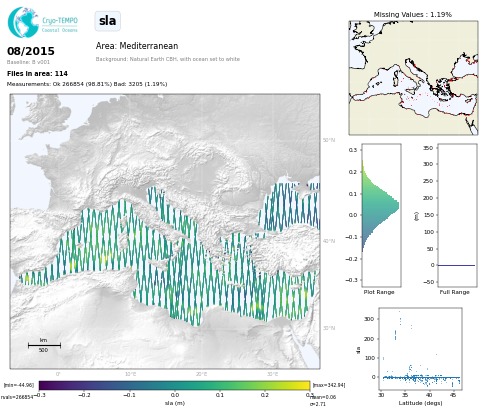The height and width of the screenshot is (410, 492).
Task: Open the Missing Values overview map
Action: coord(413,78)
